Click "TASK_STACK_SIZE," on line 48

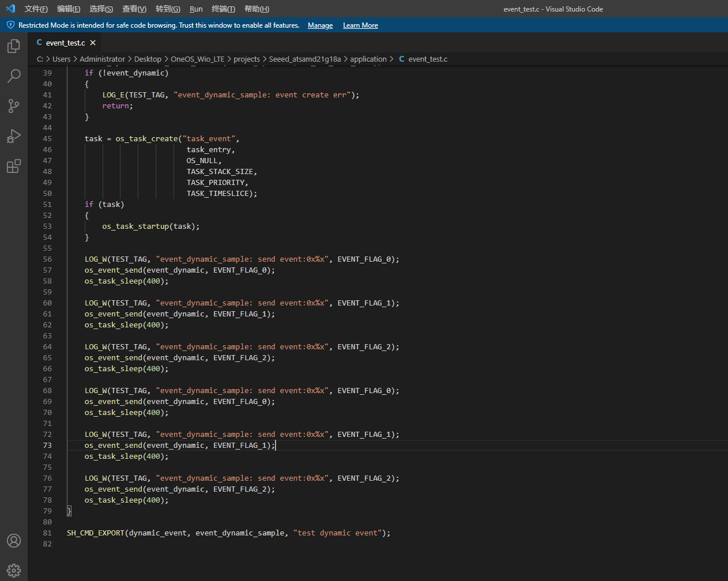(x=222, y=172)
